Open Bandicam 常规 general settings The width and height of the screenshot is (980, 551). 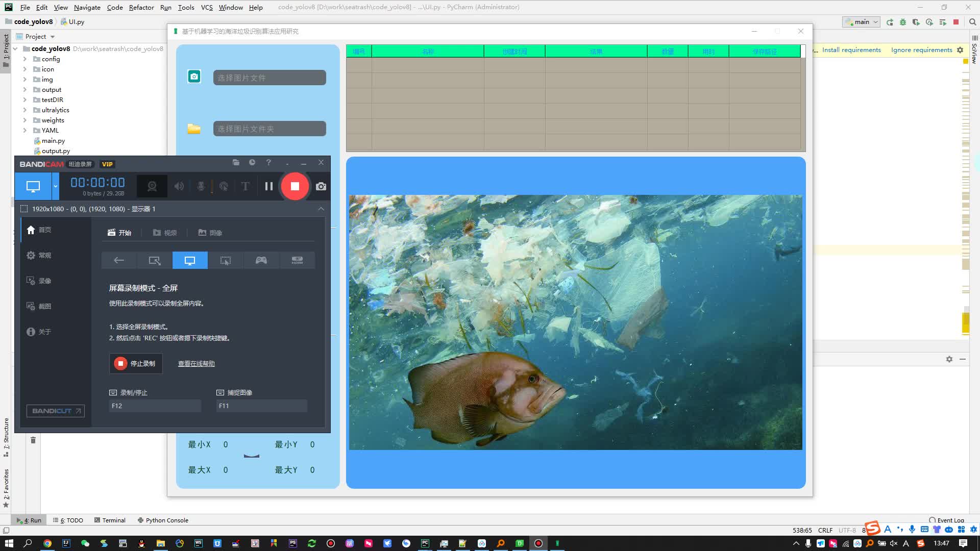coord(39,255)
